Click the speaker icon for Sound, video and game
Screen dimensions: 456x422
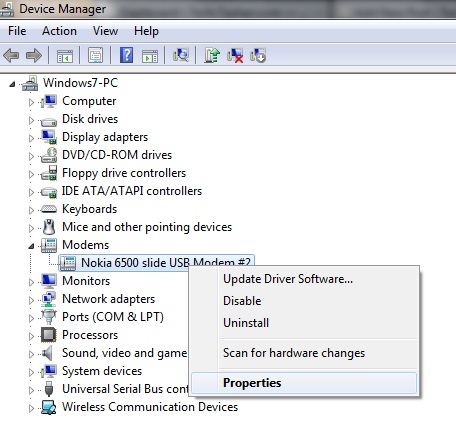coord(48,353)
